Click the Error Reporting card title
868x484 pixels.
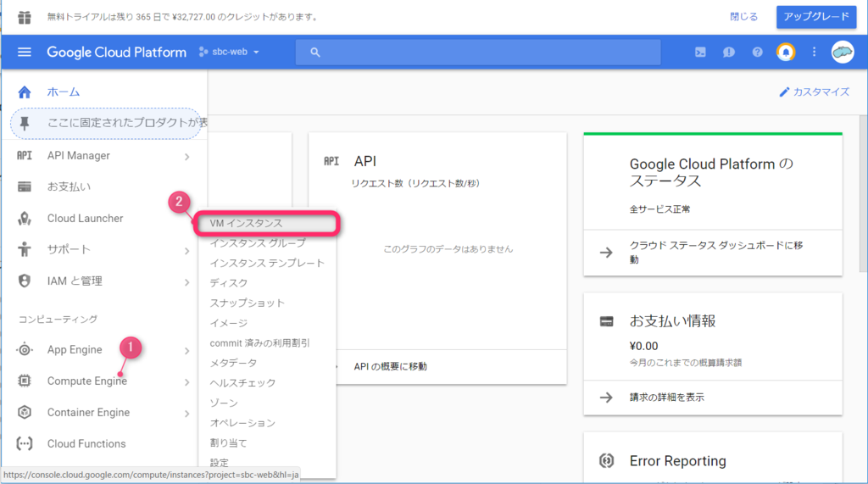tap(677, 461)
